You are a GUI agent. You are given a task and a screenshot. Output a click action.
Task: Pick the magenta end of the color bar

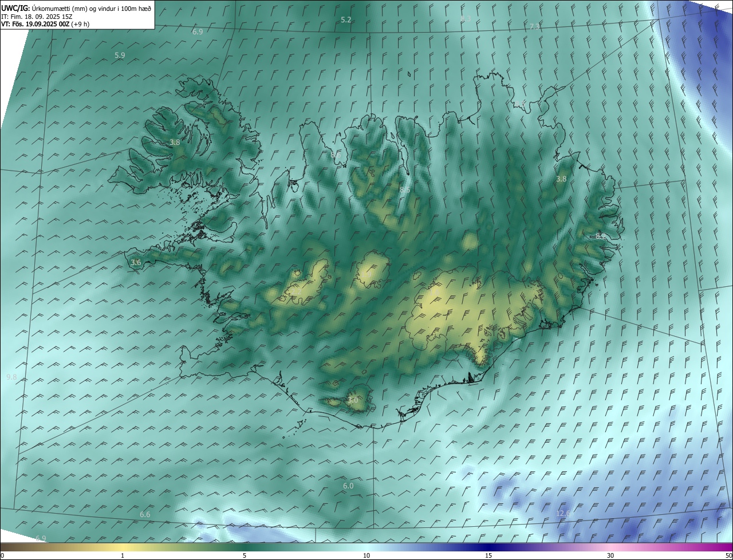click(723, 547)
